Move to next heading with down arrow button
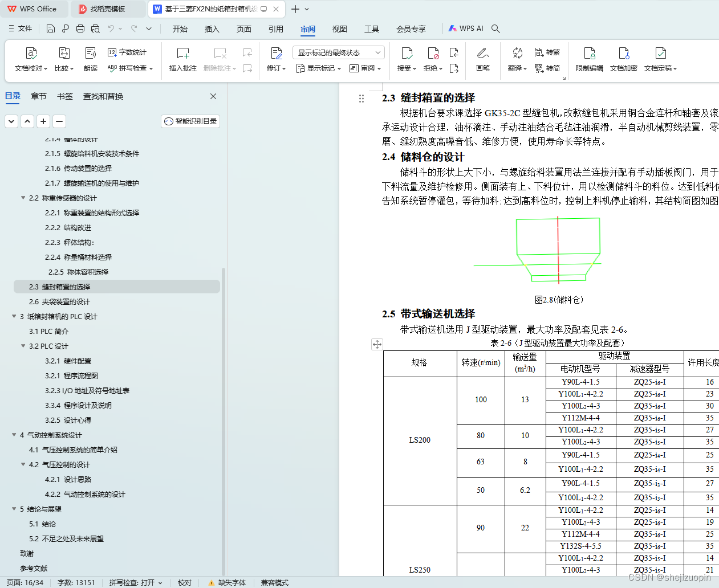 pyautogui.click(x=11, y=121)
